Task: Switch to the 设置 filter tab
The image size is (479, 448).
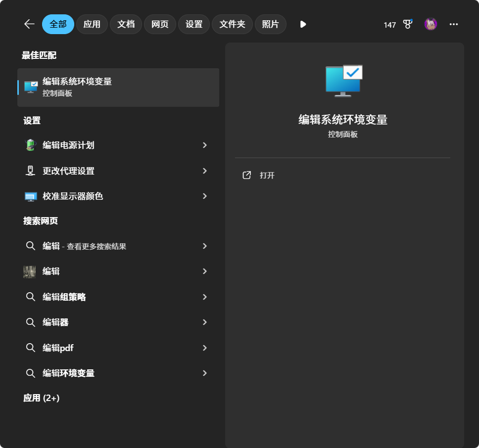Action: pyautogui.click(x=194, y=24)
